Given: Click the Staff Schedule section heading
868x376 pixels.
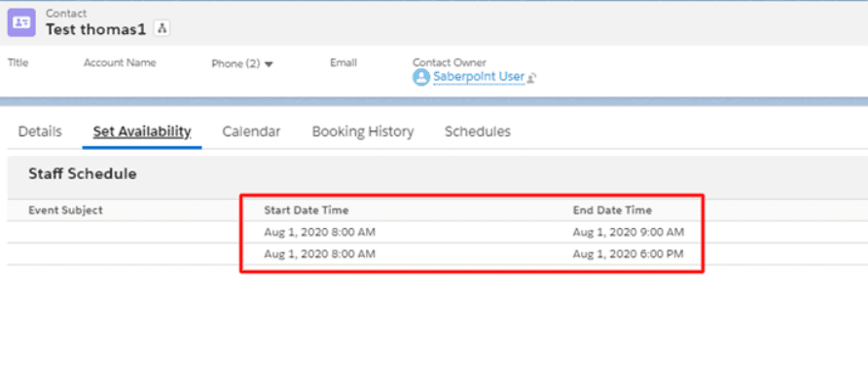Looking at the screenshot, I should click(x=83, y=174).
